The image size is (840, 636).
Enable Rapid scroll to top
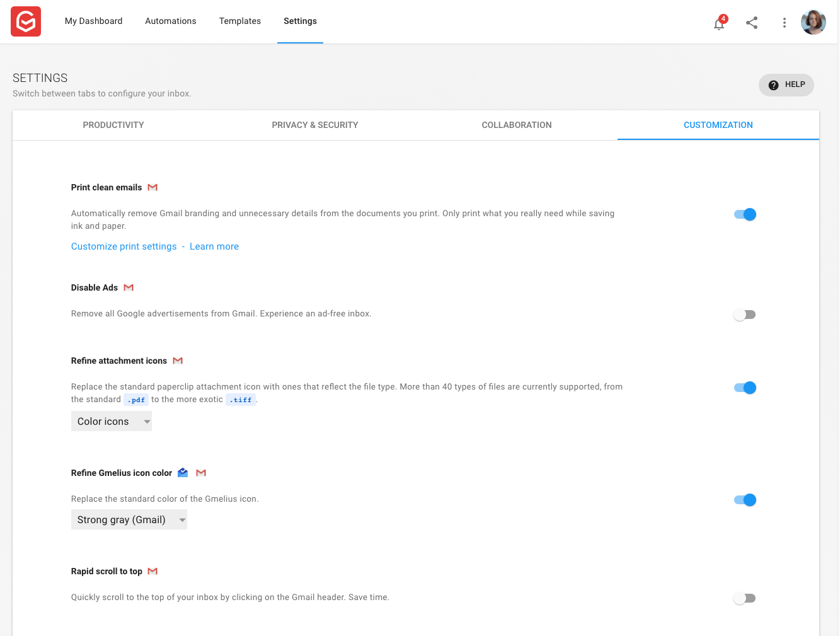(744, 598)
